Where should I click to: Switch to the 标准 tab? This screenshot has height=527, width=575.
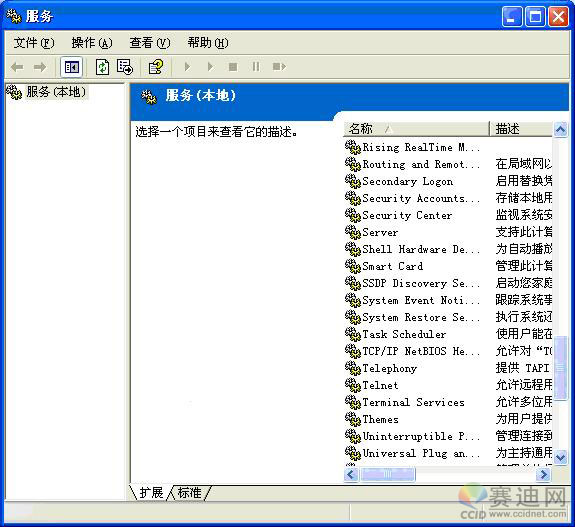(190, 493)
